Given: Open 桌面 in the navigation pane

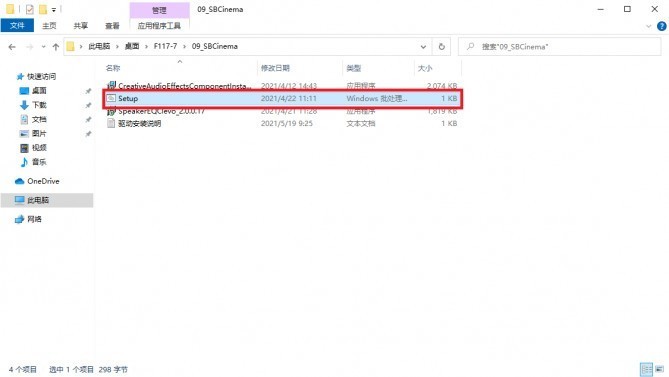Looking at the screenshot, I should pos(39,91).
